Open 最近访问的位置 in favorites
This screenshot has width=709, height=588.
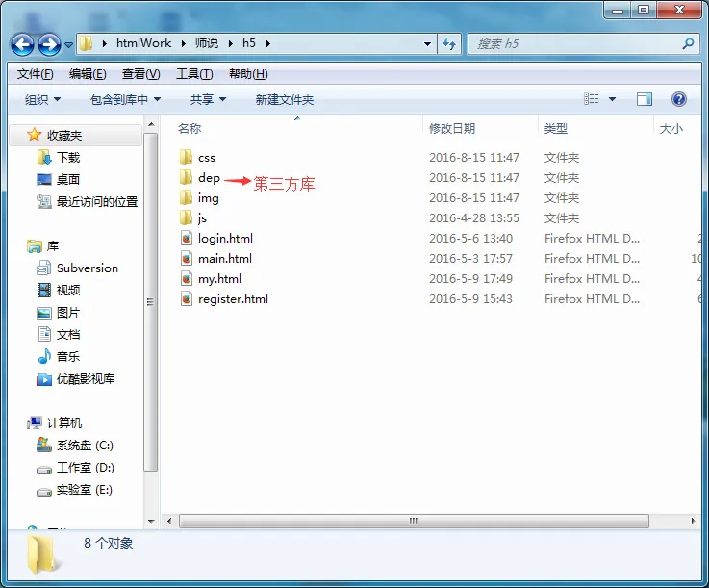click(x=97, y=201)
